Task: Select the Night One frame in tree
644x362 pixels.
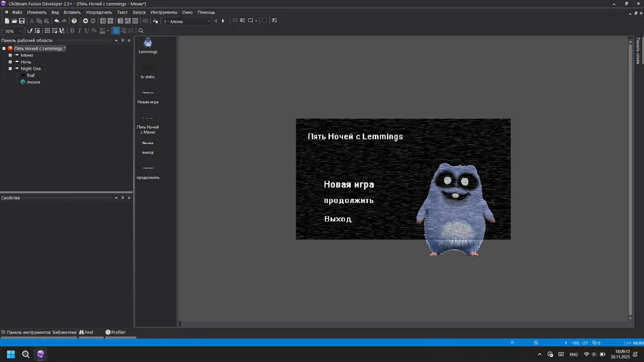Action: click(x=30, y=69)
